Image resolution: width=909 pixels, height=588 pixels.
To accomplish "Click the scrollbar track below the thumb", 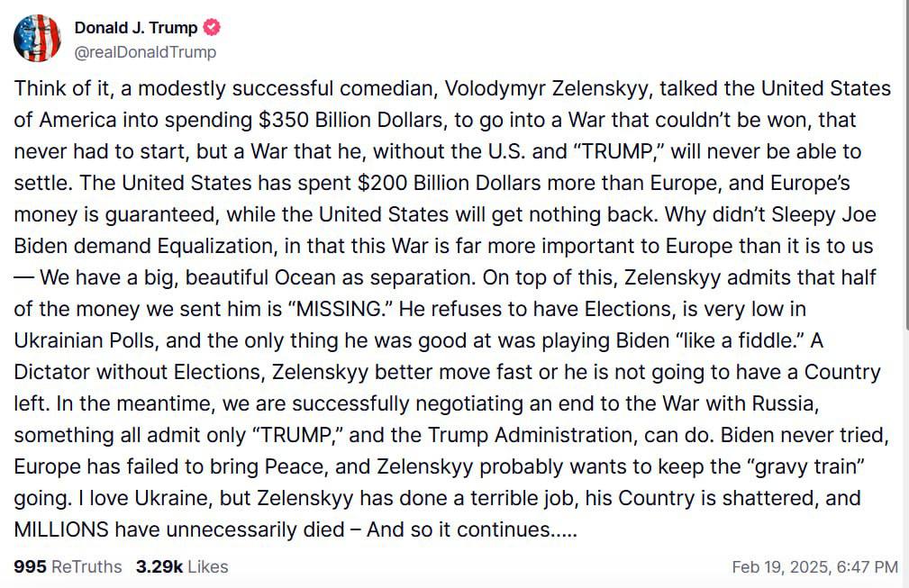I will click(906, 457).
